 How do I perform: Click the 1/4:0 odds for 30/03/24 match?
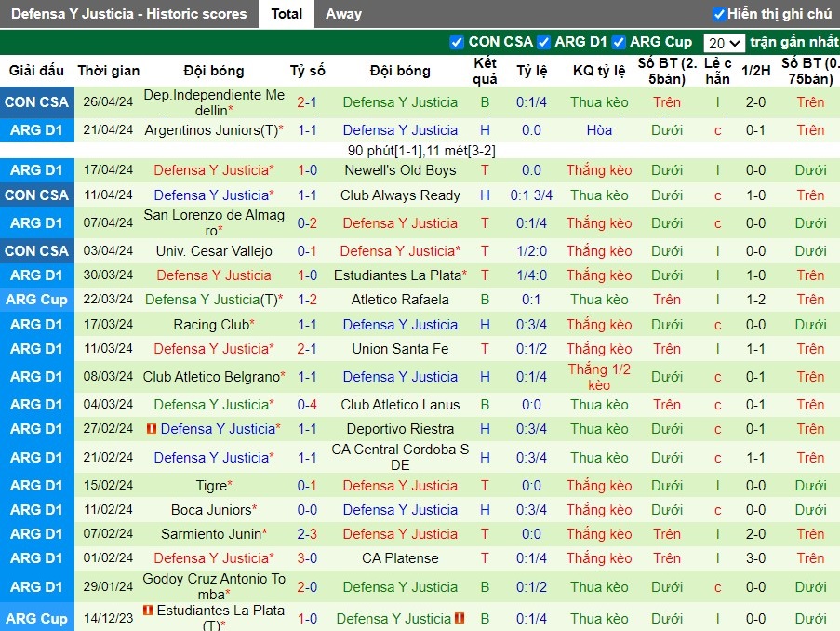(531, 275)
